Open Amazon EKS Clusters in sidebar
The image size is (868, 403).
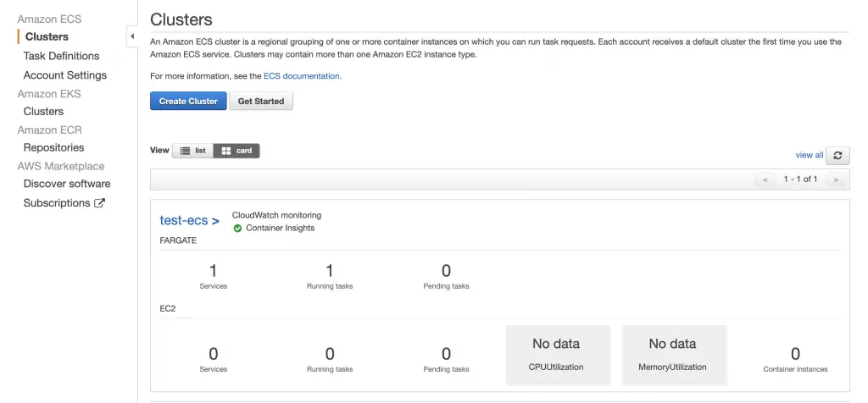click(43, 111)
